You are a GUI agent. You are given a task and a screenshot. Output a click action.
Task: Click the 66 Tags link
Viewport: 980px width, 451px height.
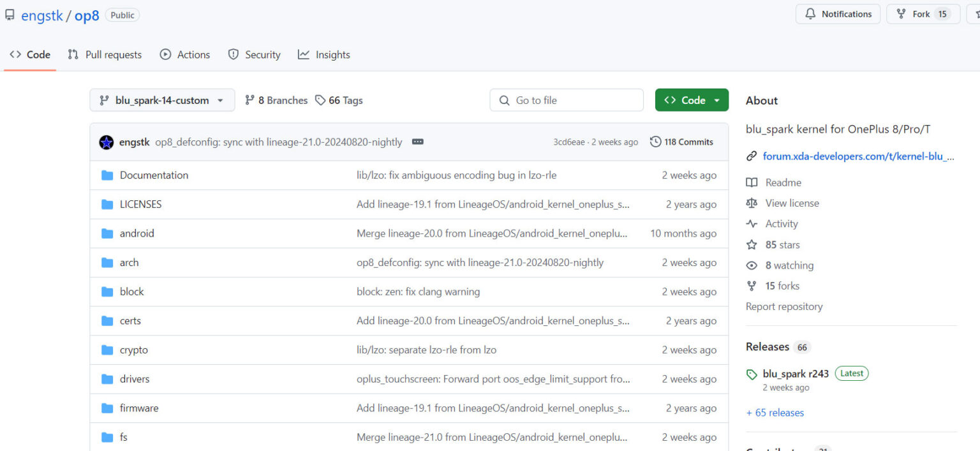coord(339,100)
